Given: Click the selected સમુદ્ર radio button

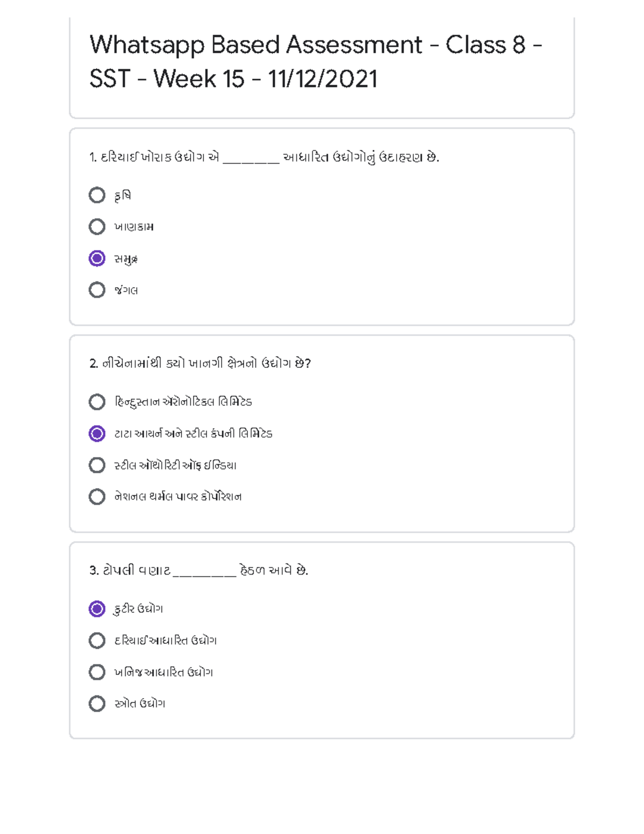Looking at the screenshot, I should (97, 258).
